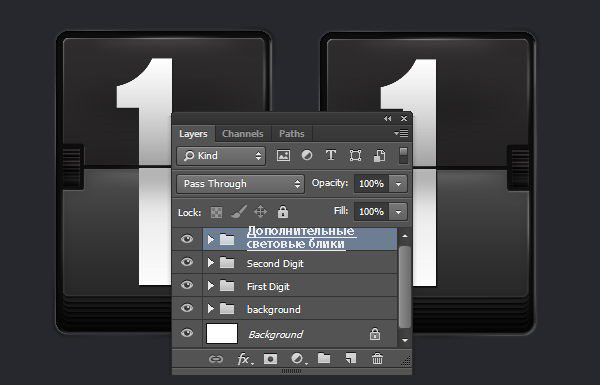Lock transparent pixels icon
600x385 pixels.
[217, 212]
